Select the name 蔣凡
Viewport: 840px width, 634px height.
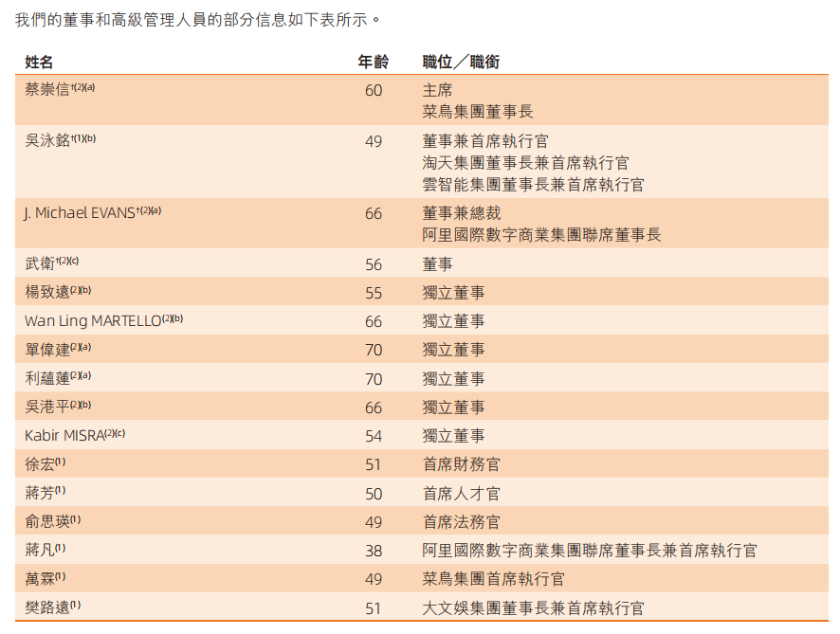click(40, 551)
